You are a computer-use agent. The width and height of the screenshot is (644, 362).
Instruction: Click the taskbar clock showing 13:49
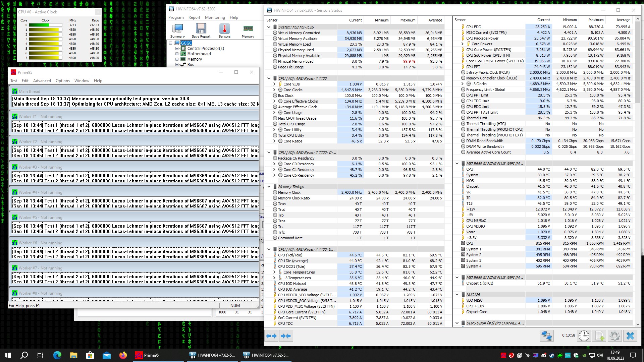point(615,355)
